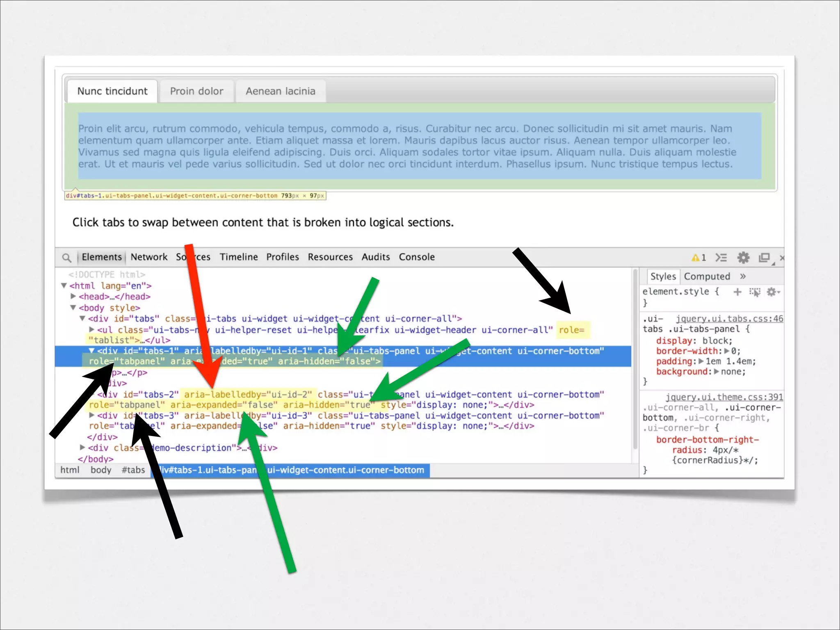Toggle element state selector icon
This screenshot has height=630, width=840.
pos(755,292)
